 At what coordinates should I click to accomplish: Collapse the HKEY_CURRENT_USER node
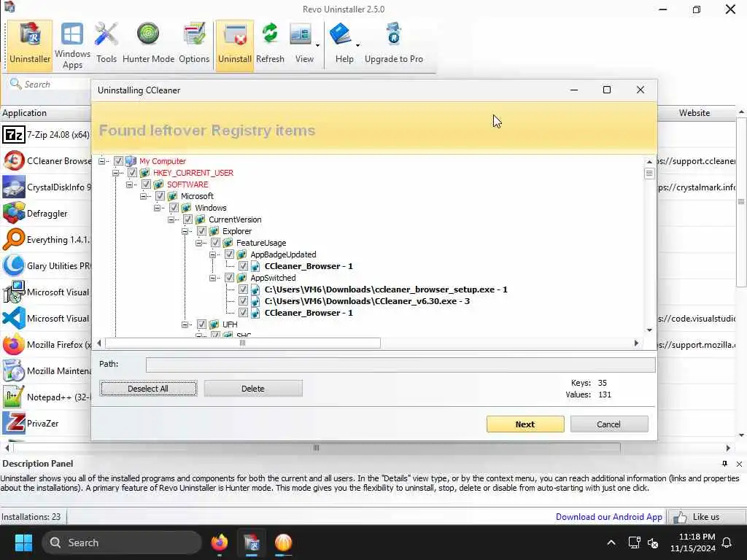(x=115, y=172)
